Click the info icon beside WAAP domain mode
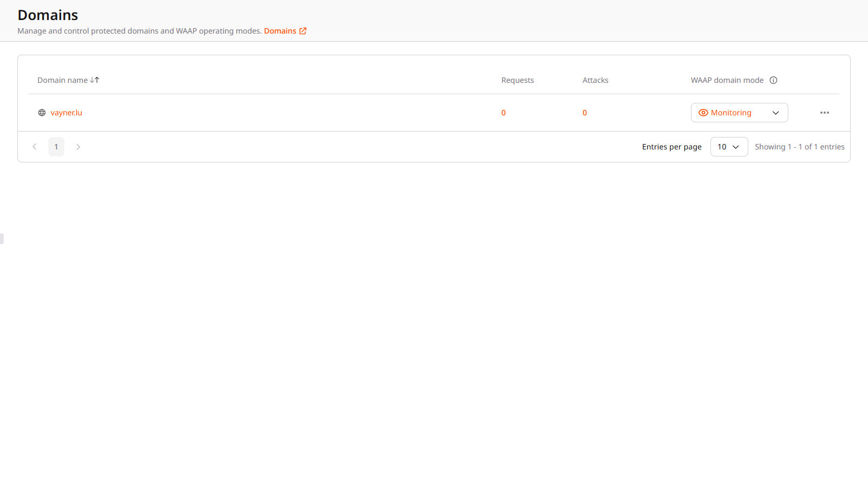The height and width of the screenshot is (477, 868). 773,80
